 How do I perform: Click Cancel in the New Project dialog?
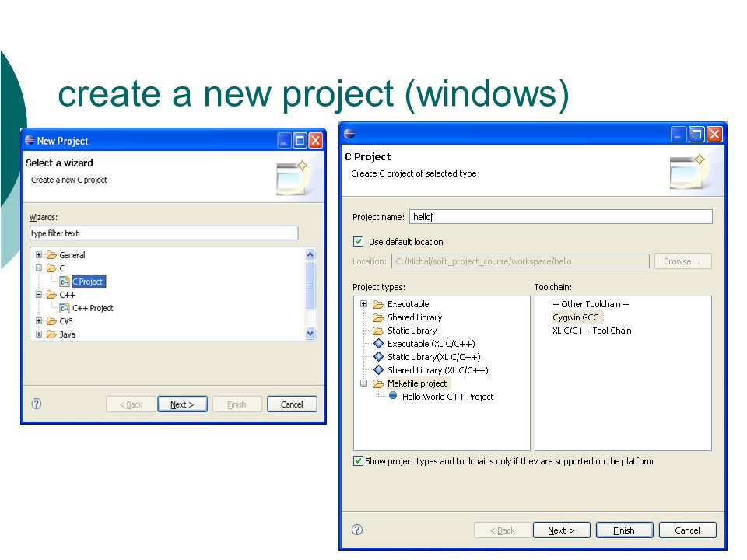[x=292, y=404]
